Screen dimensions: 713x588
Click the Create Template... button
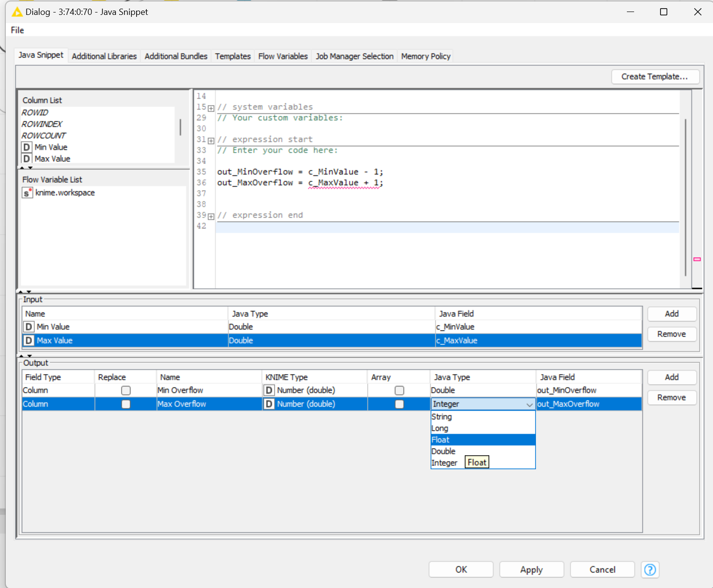[654, 76]
